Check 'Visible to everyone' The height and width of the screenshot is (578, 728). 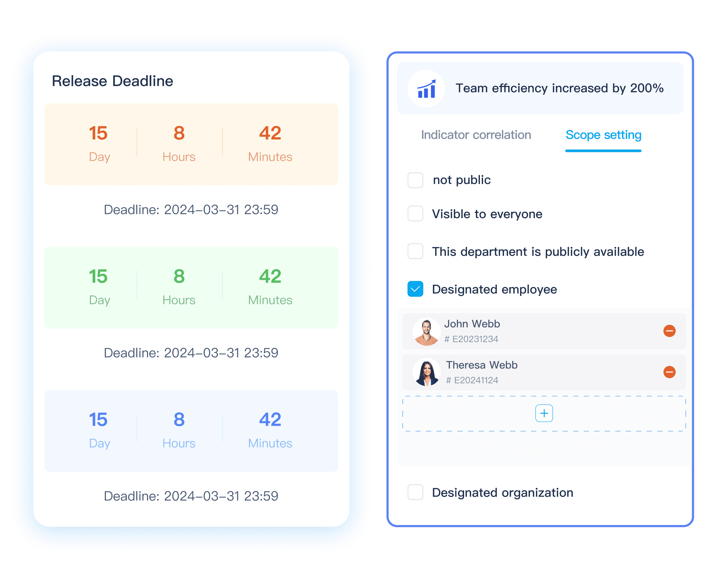pyautogui.click(x=415, y=213)
